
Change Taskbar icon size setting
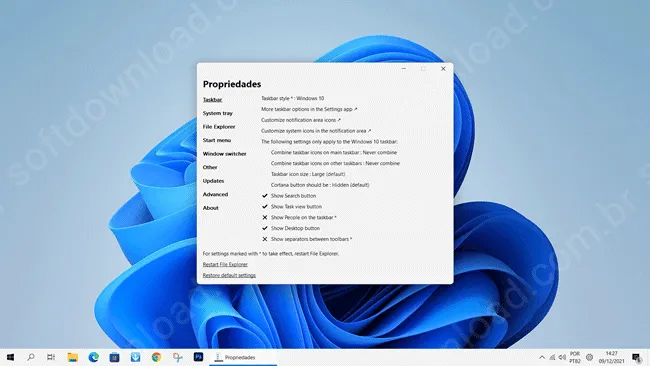[x=308, y=174]
